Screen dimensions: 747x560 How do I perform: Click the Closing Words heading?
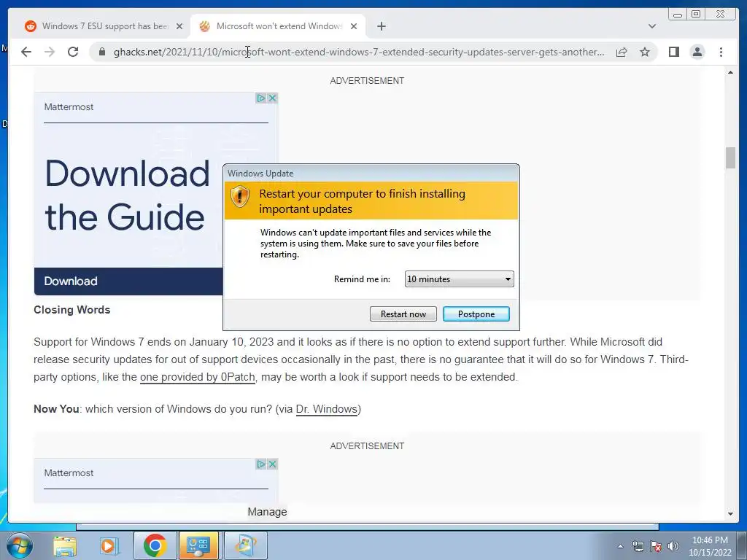(72, 310)
